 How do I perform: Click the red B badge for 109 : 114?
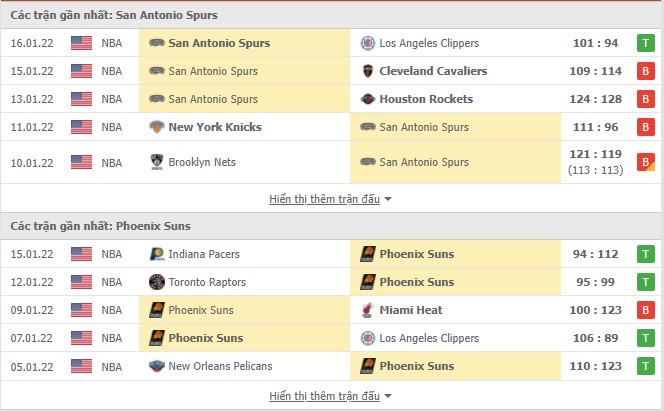pyautogui.click(x=646, y=71)
